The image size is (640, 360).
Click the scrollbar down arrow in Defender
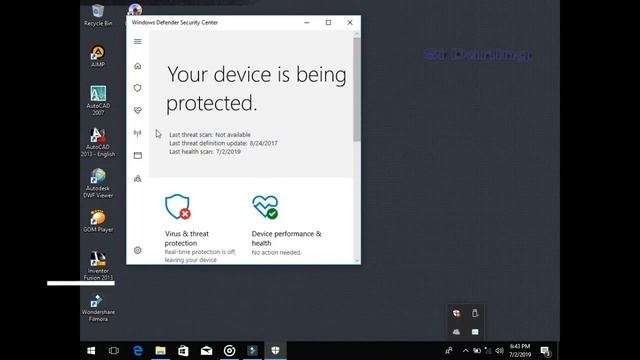point(357,260)
